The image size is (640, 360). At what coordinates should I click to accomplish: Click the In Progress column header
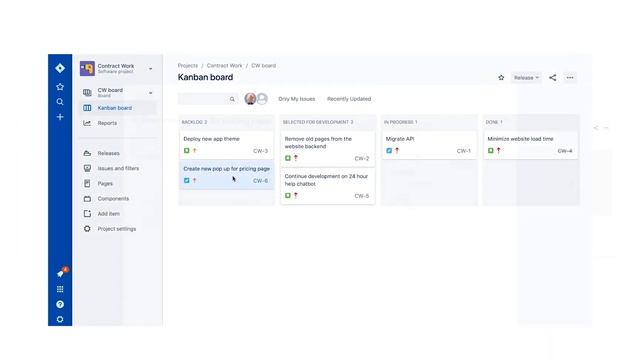pos(400,122)
